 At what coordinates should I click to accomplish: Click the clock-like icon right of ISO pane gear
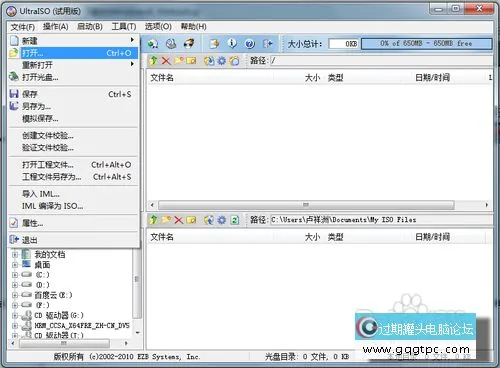point(234,61)
